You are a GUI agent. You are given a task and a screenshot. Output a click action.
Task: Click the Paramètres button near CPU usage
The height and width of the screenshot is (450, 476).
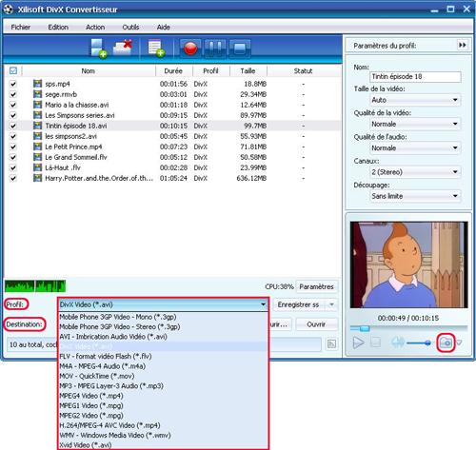point(316,286)
